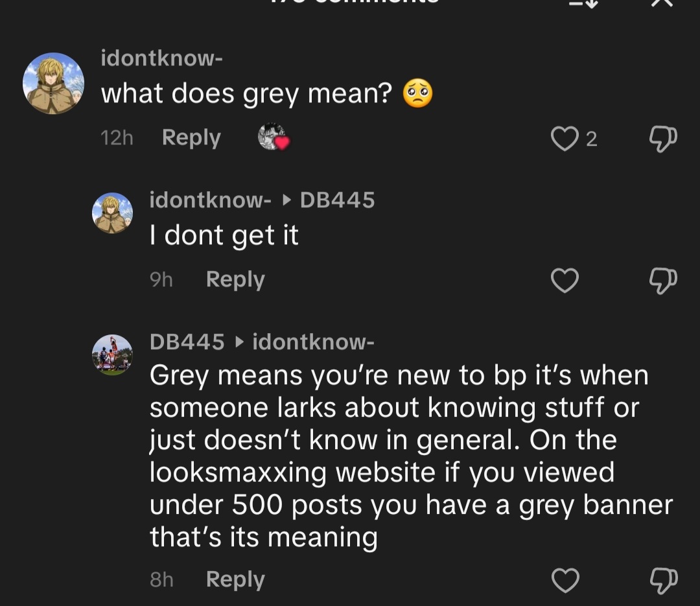700x606 pixels.
Task: Expand DB445's mentioned username in reply header
Action: pyautogui.click(x=336, y=200)
